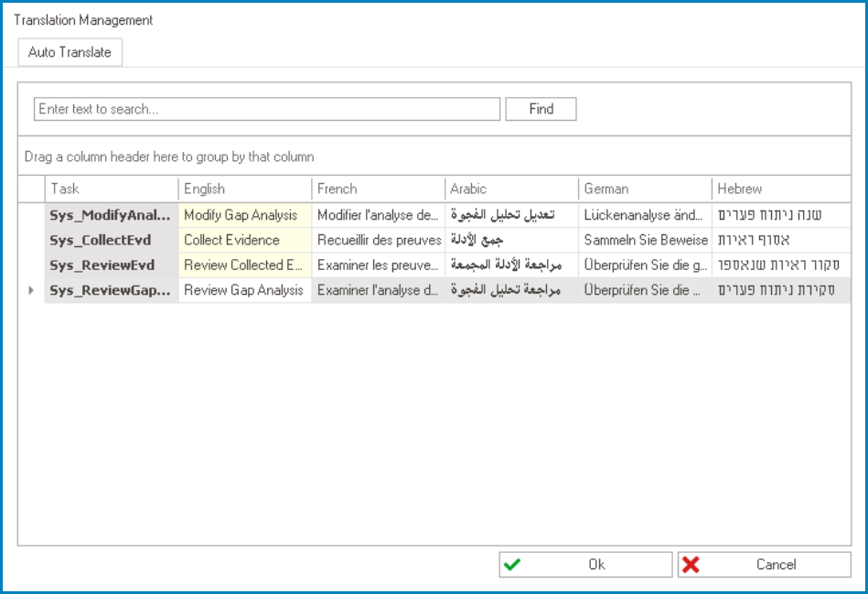868x594 pixels.
Task: Click the Modify Gap Analysis English cell
Action: [x=243, y=214]
